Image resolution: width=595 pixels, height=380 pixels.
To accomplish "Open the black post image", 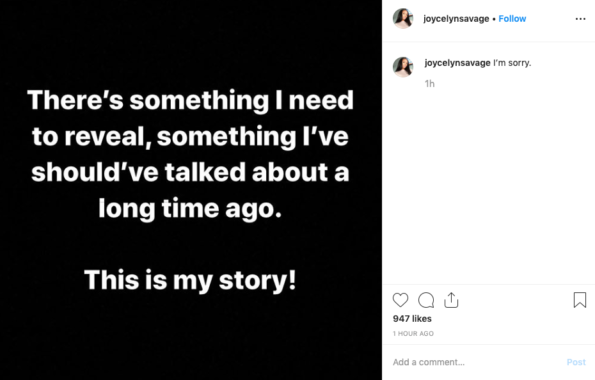I will [191, 190].
